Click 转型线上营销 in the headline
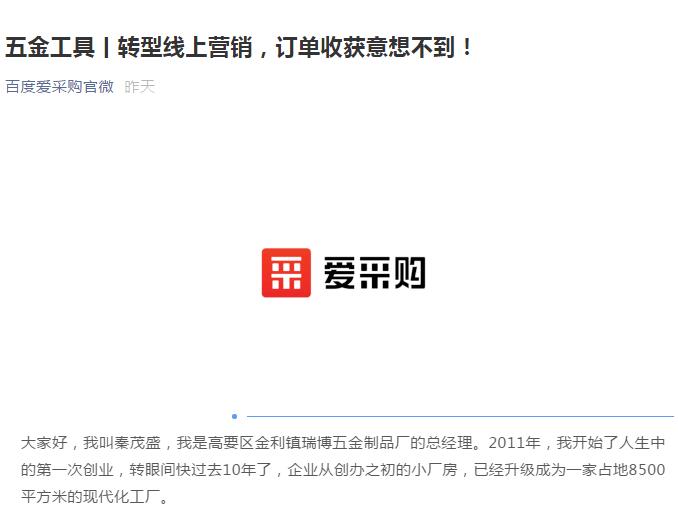The image size is (678, 520). [x=185, y=47]
